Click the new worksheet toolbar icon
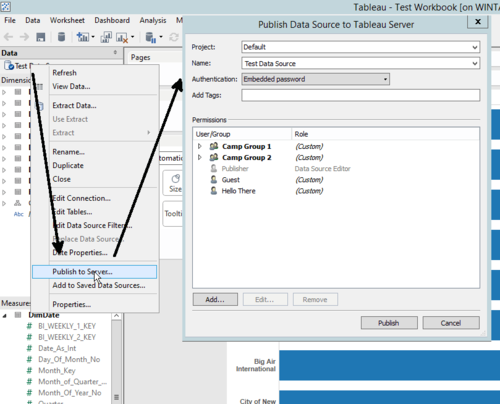Image resolution: width=500 pixels, height=404 pixels. pos(82,37)
